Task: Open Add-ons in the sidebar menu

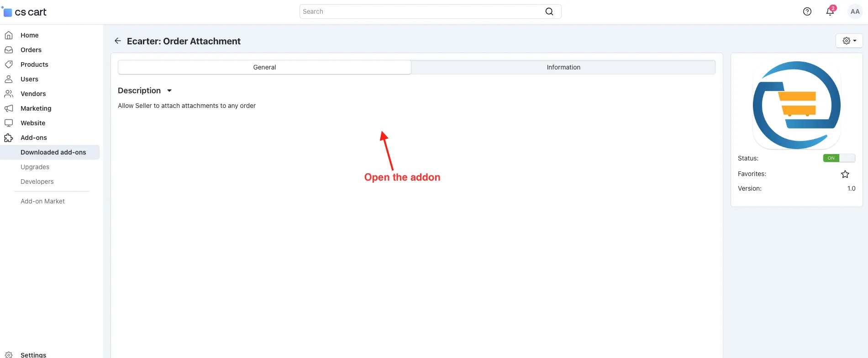Action: (34, 138)
